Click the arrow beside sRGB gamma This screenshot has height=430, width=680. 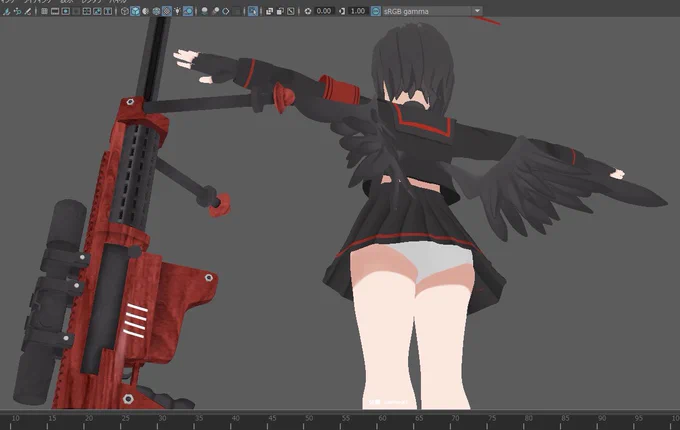pos(477,11)
